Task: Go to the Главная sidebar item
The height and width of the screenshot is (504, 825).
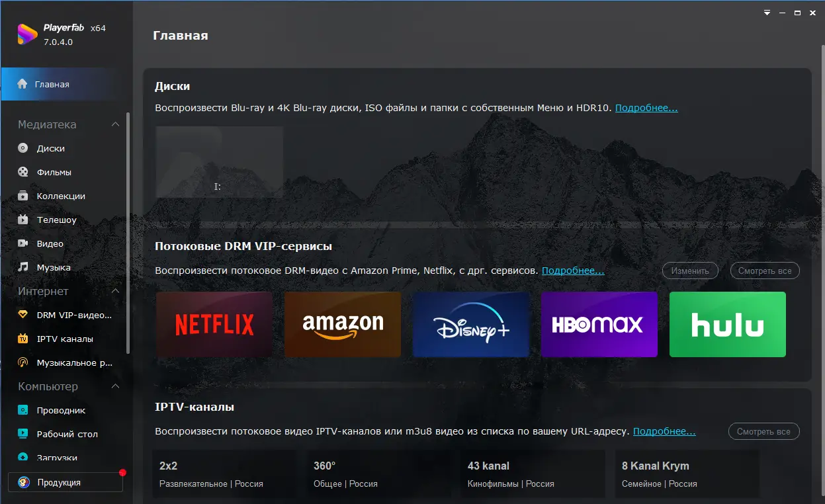Action: (x=66, y=84)
